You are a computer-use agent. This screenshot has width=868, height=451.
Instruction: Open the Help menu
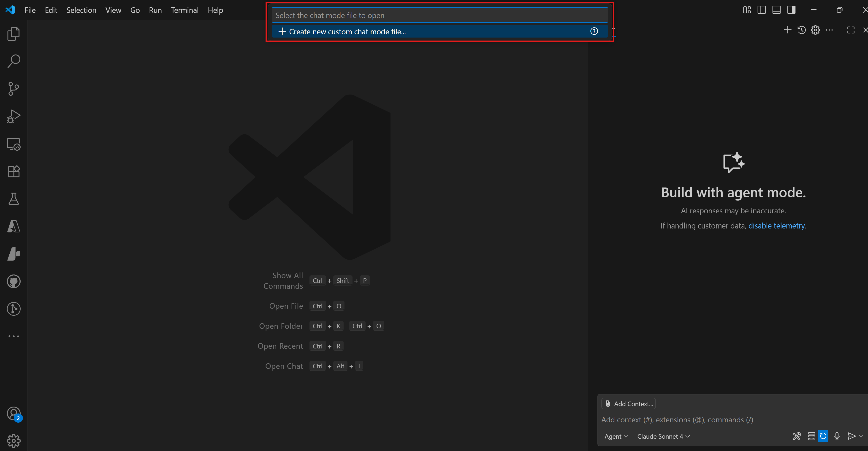coord(215,10)
